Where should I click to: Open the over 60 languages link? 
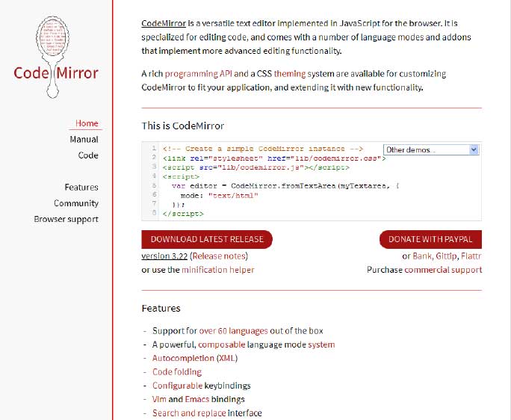tap(233, 330)
